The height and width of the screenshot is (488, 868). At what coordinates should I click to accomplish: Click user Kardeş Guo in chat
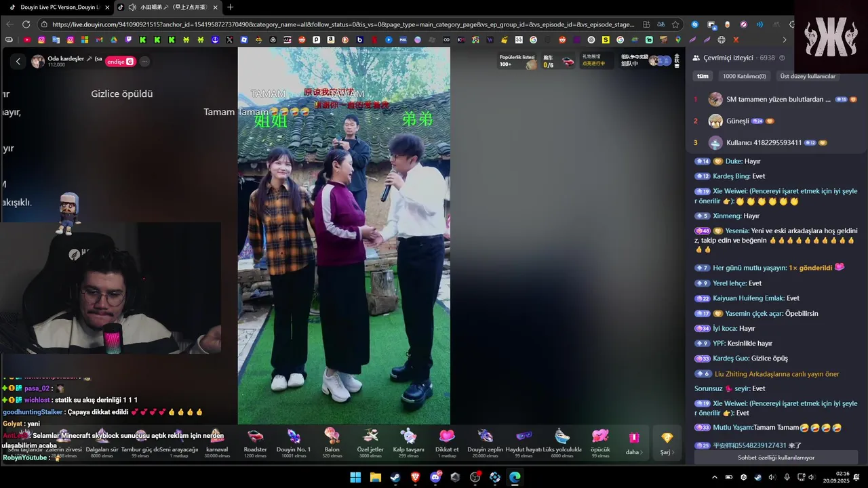click(730, 359)
